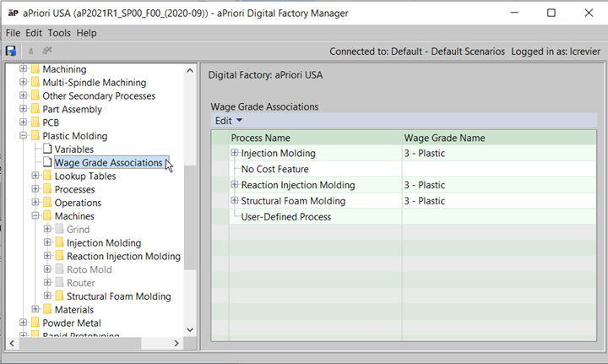Image resolution: width=608 pixels, height=364 pixels.
Task: Expand Injection Molding row in table
Action: tap(234, 153)
